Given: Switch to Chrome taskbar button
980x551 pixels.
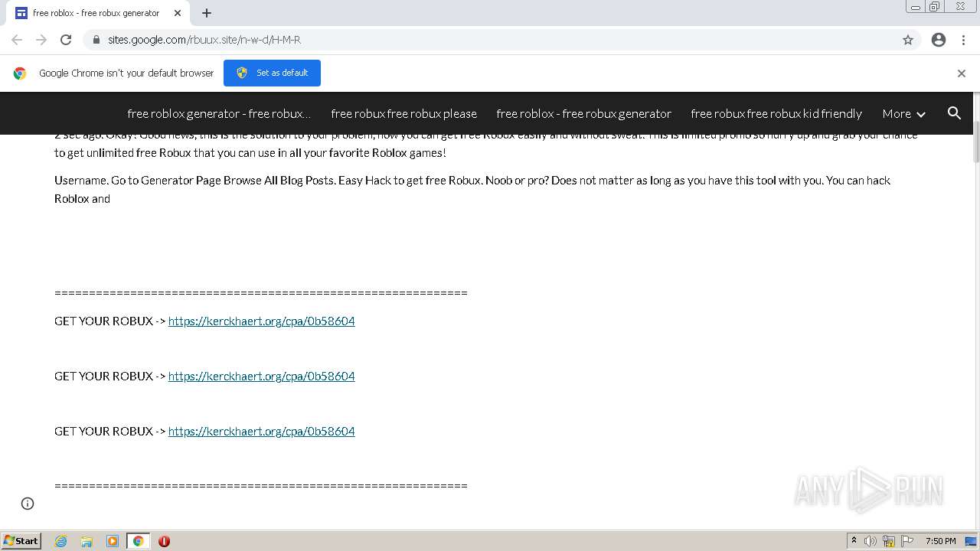Looking at the screenshot, I should tap(139, 541).
